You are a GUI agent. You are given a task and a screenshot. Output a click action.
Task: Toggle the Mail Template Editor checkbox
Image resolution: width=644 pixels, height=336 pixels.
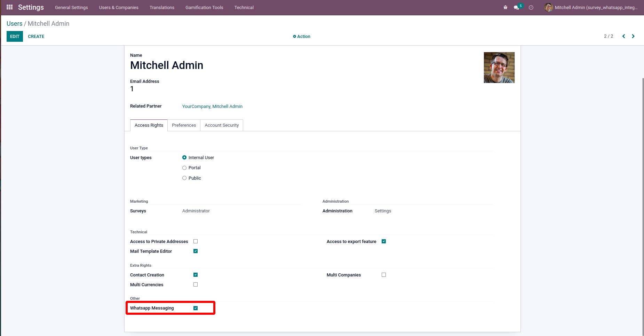196,251
